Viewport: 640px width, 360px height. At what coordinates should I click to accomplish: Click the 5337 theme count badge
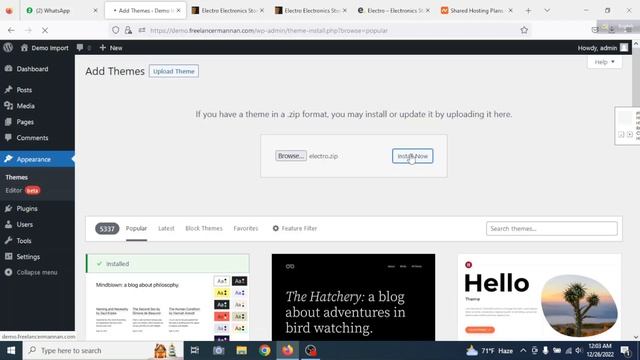107,229
